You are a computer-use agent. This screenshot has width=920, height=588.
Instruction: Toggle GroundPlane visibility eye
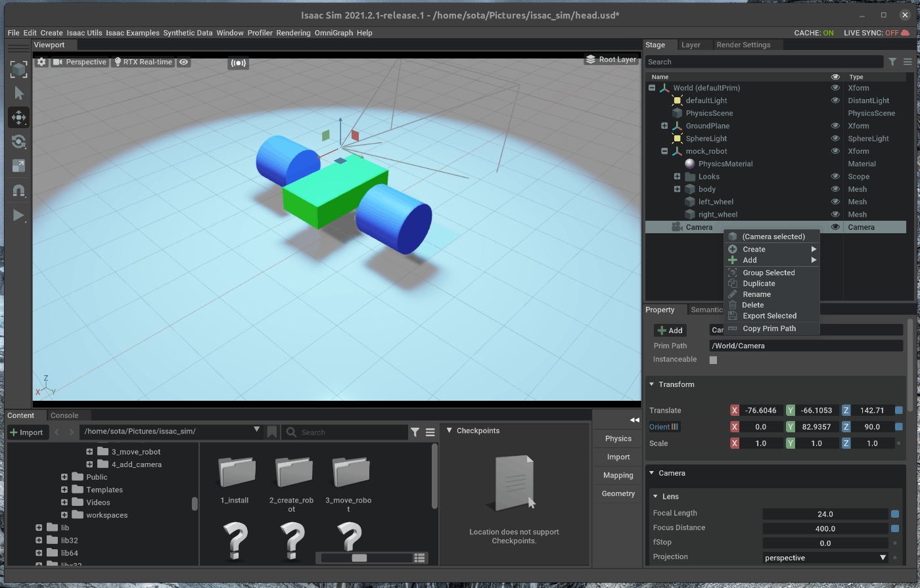click(835, 125)
